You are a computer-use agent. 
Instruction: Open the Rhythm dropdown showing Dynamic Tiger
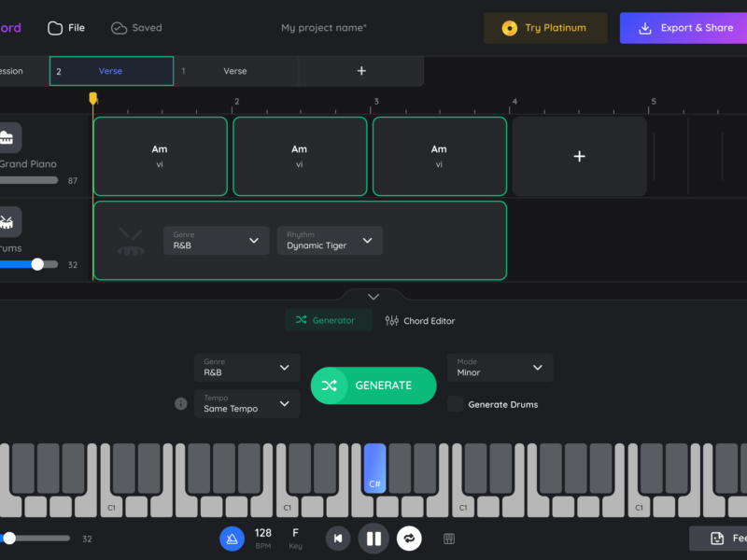click(x=330, y=240)
